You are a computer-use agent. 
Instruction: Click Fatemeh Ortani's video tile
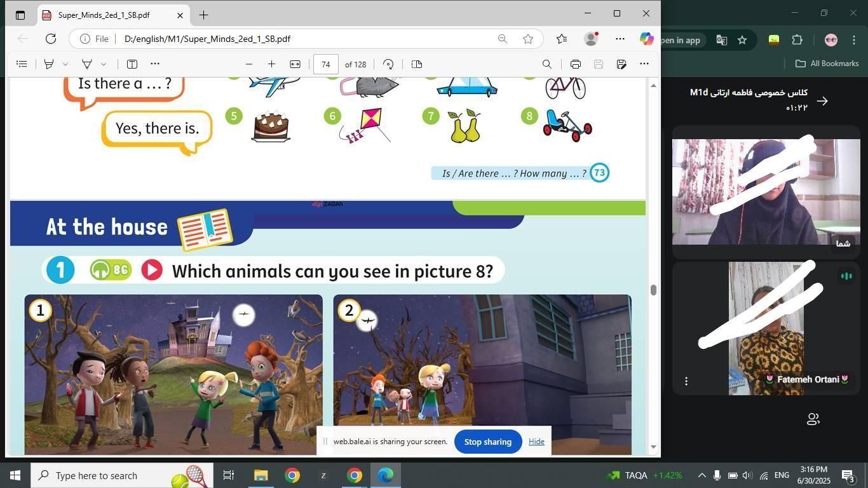pos(766,329)
